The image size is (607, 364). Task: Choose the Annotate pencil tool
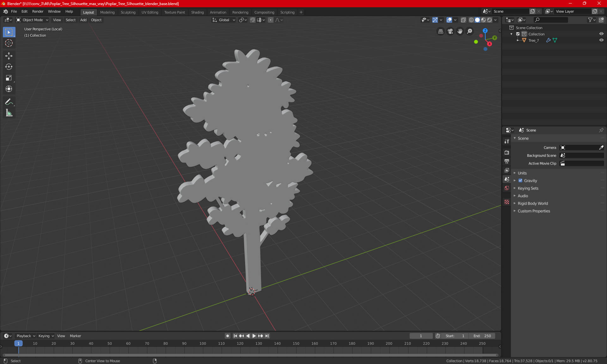9,102
